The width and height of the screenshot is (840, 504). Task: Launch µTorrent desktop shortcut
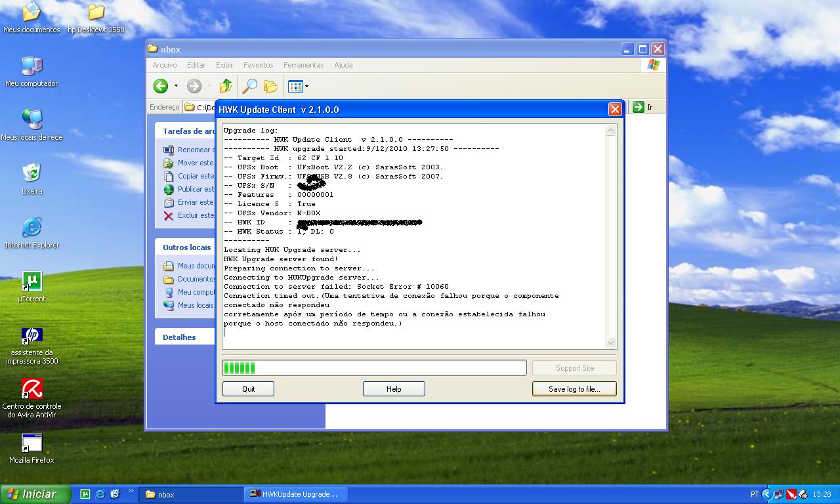pos(31,287)
